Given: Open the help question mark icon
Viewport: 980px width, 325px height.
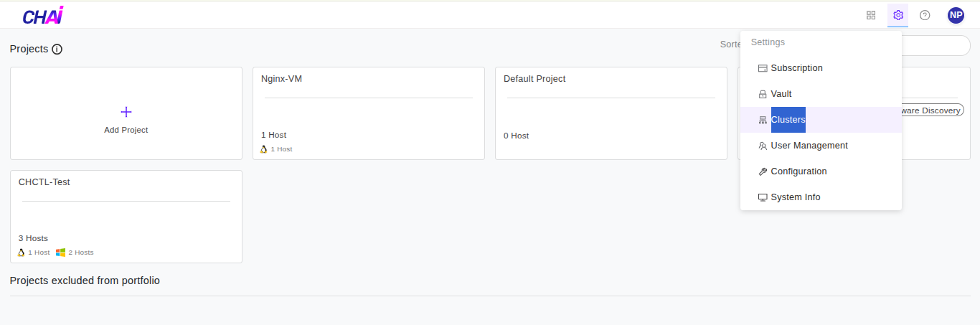Looking at the screenshot, I should point(925,15).
